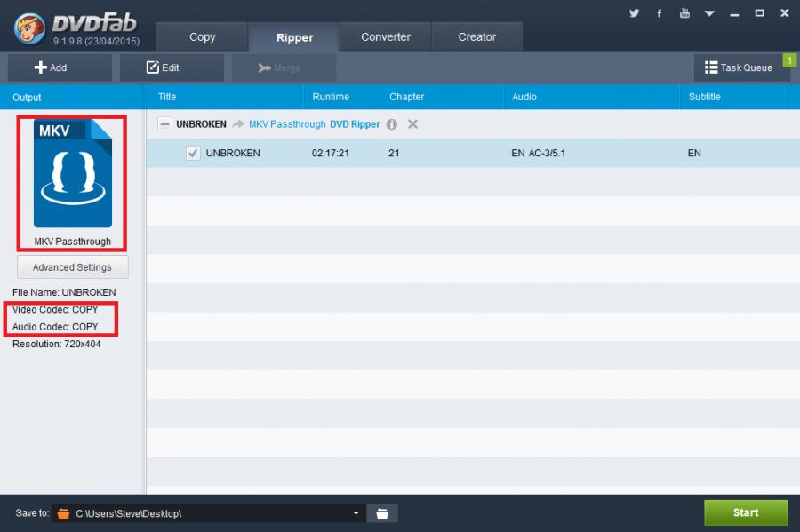Open the Twitter icon in title bar
The height and width of the screenshot is (532, 800).
[634, 13]
